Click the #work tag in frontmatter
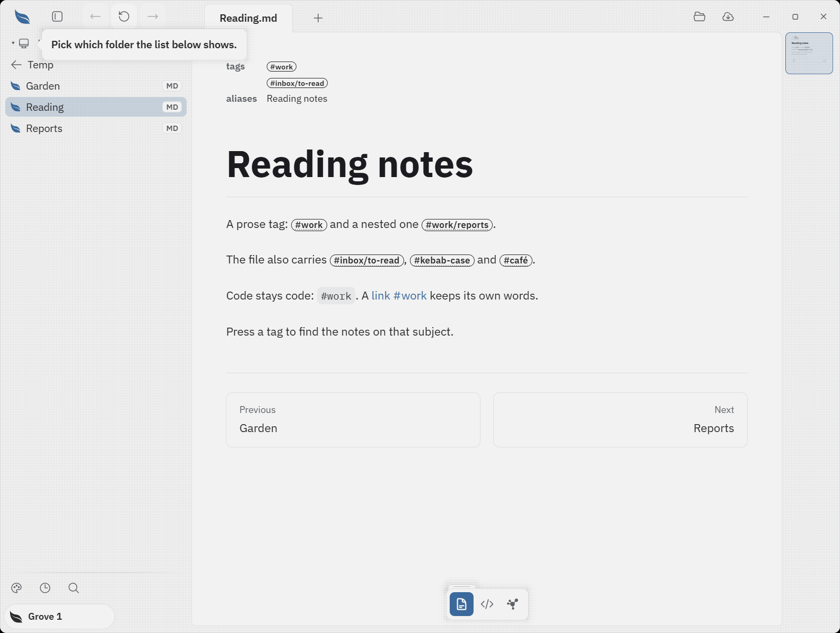840x633 pixels. [282, 67]
